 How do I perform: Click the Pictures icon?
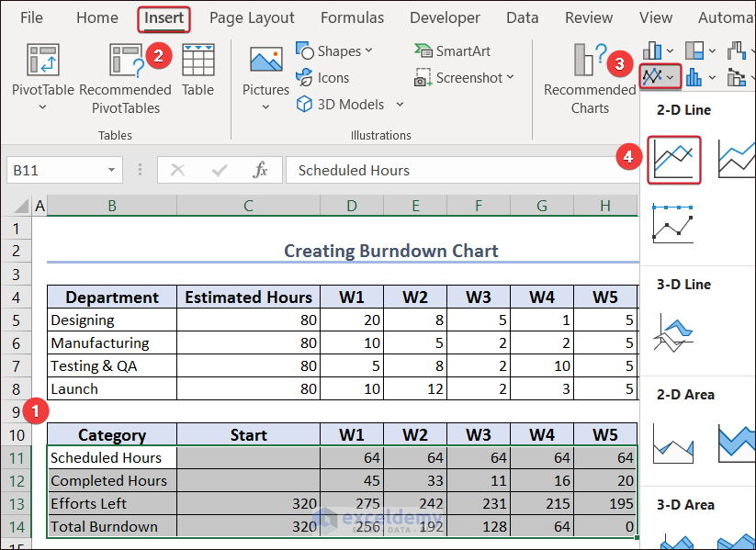tap(265, 61)
